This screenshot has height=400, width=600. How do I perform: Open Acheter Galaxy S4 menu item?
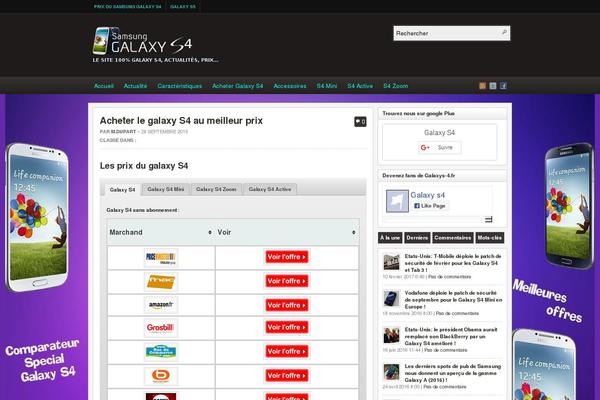[238, 86]
